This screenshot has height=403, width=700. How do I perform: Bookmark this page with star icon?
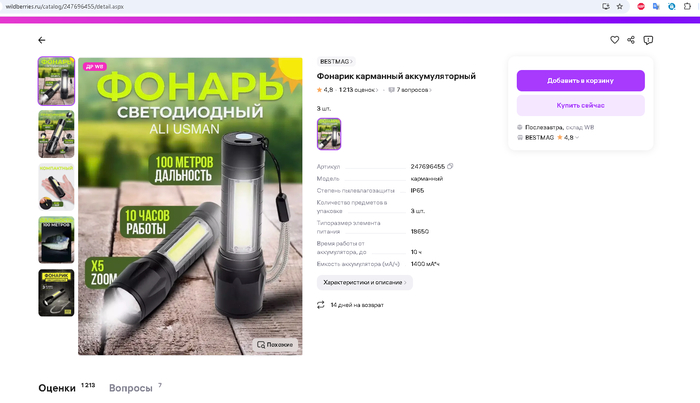point(620,6)
